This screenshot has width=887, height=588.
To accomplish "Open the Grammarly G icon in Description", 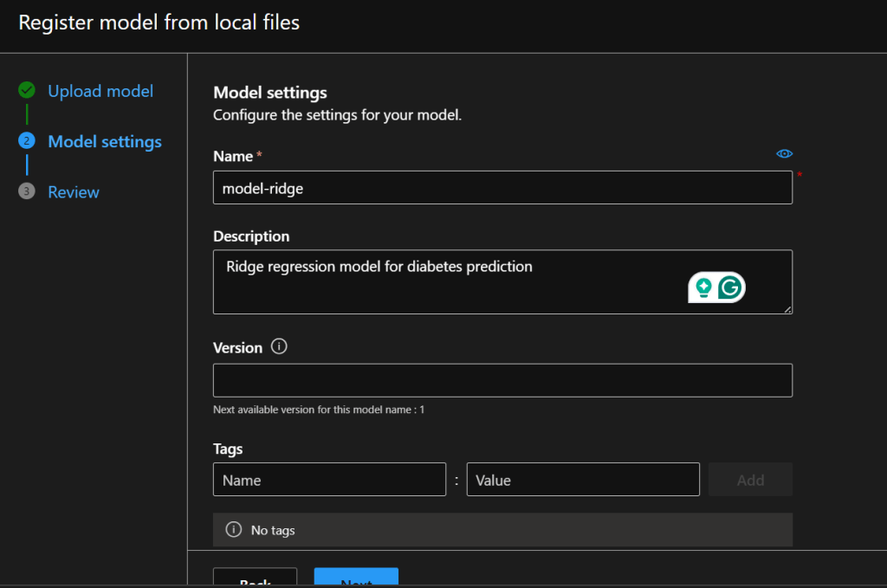I will tap(731, 288).
